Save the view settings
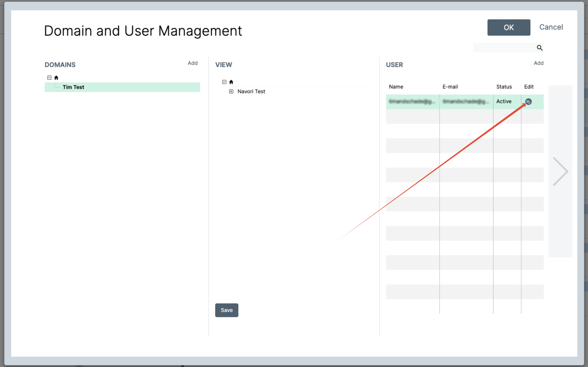 226,310
